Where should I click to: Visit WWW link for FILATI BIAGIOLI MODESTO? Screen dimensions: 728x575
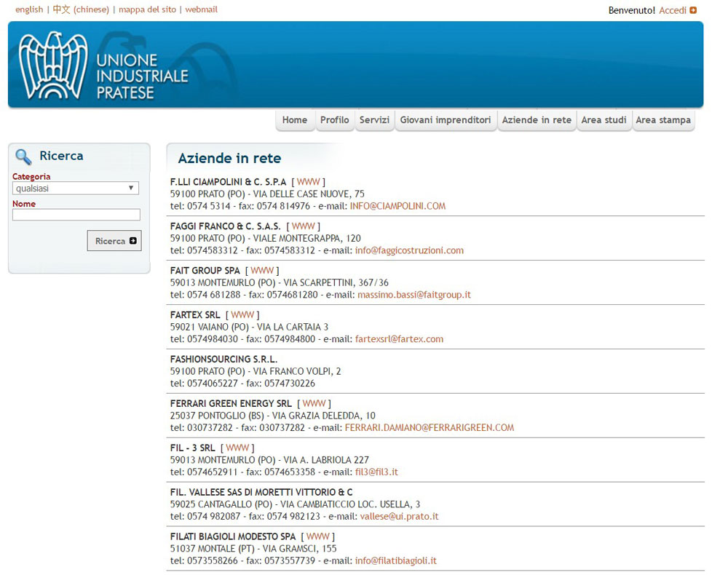pyautogui.click(x=317, y=536)
